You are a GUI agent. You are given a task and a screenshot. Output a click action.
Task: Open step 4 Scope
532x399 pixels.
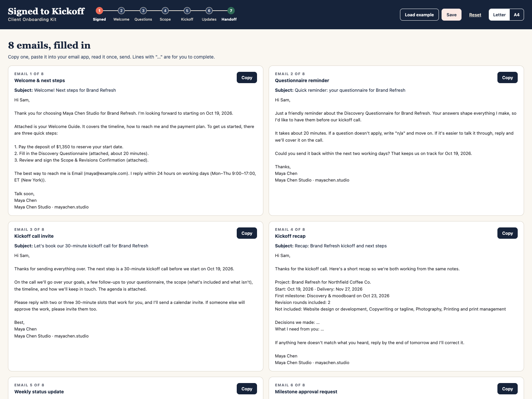pyautogui.click(x=165, y=14)
